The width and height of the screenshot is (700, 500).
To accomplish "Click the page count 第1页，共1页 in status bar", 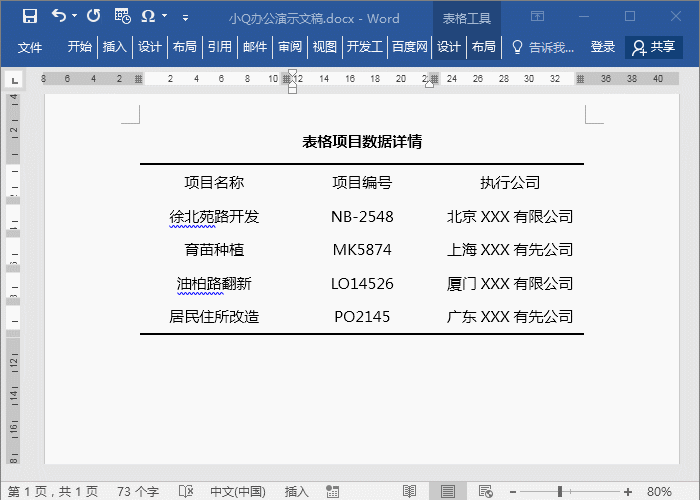I will pyautogui.click(x=53, y=492).
